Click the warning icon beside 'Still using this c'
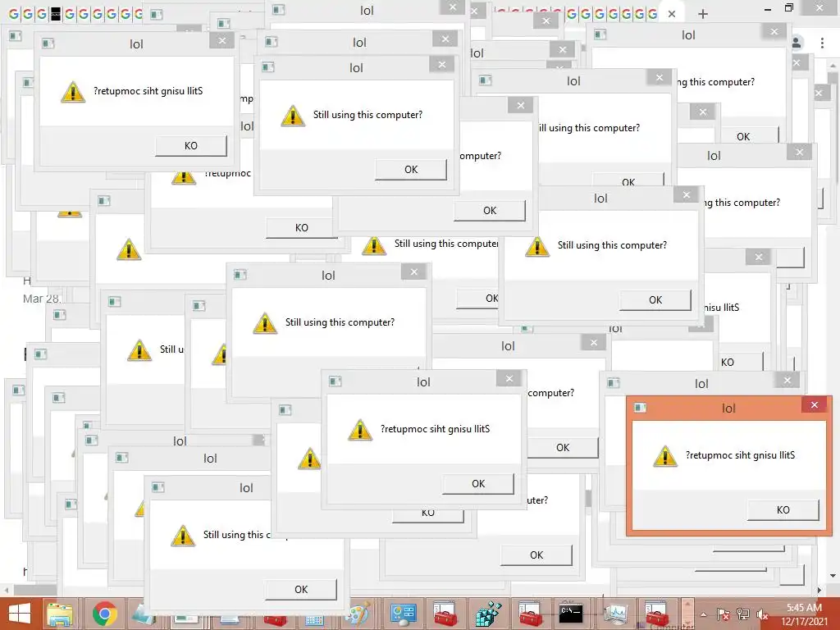The height and width of the screenshot is (630, 840). [183, 535]
